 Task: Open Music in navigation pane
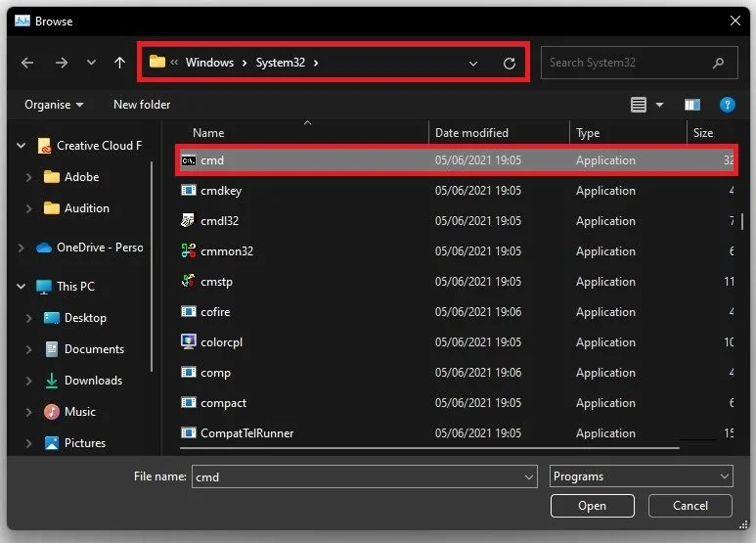coord(69,412)
